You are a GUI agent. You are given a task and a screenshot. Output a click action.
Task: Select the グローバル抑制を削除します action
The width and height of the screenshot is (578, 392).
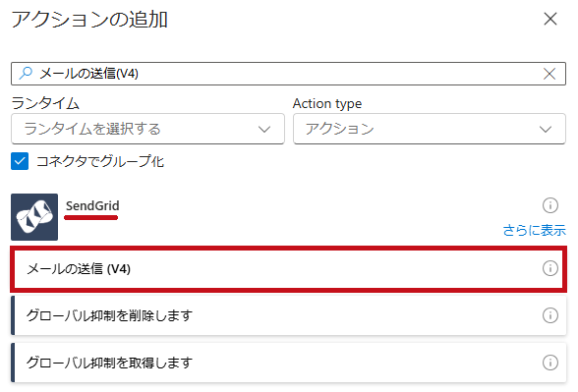pos(289,315)
